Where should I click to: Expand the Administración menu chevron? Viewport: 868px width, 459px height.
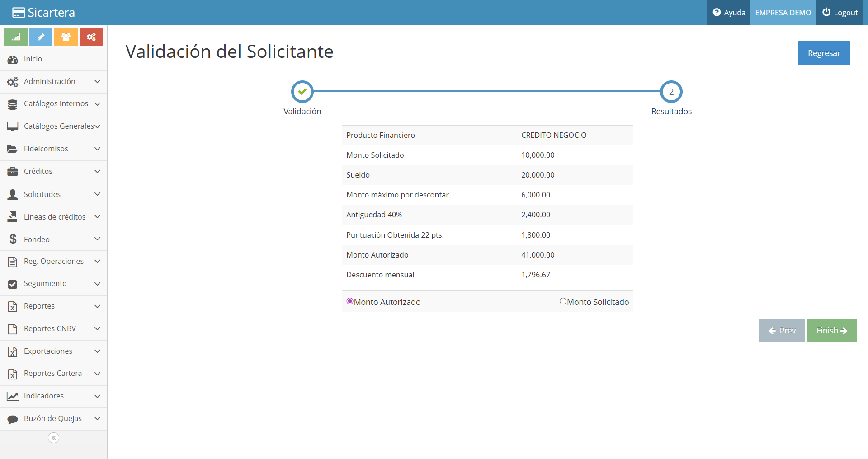tap(97, 81)
